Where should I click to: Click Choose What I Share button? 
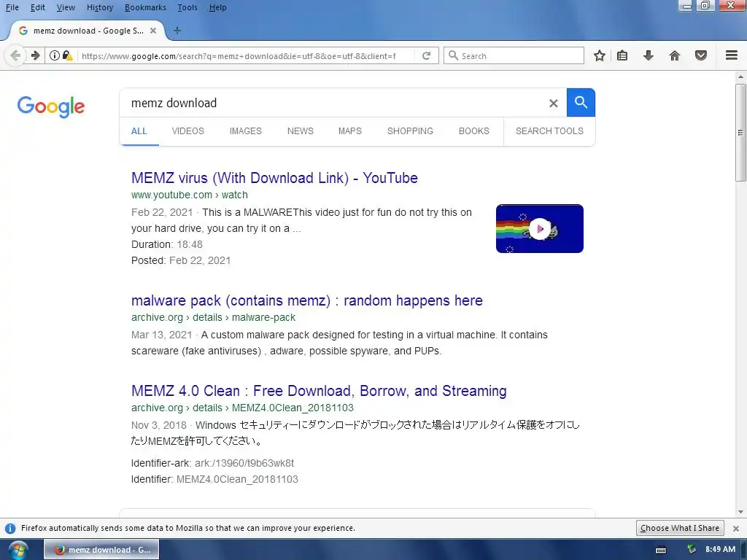point(680,528)
